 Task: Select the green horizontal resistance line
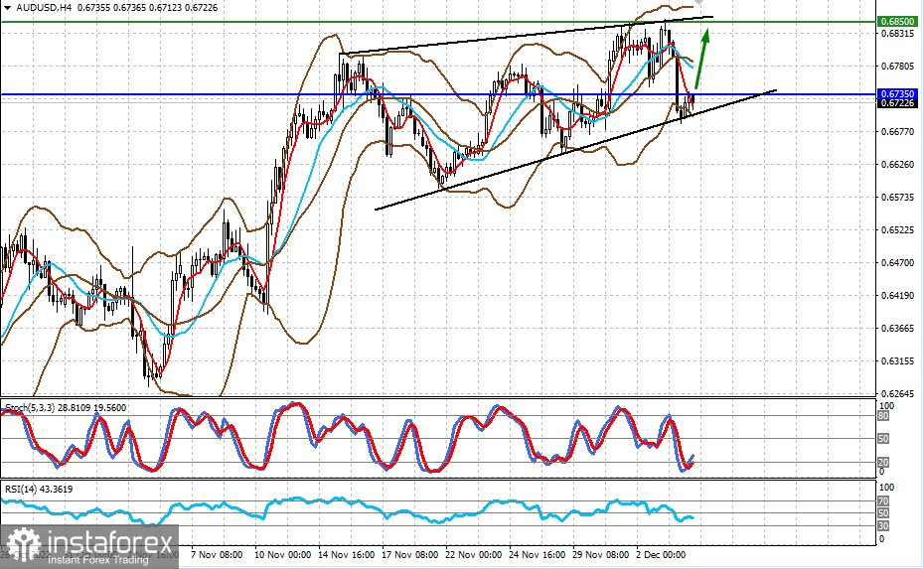(x=438, y=22)
